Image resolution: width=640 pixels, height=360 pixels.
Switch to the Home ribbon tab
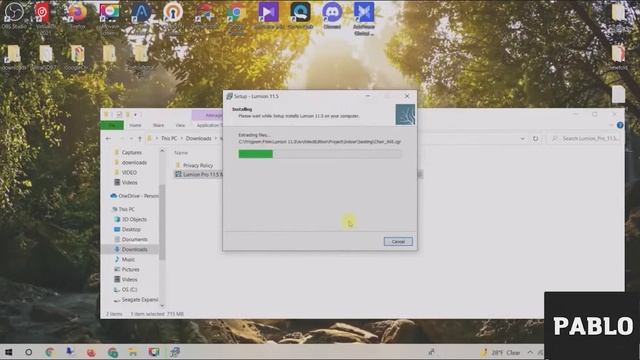click(135, 125)
